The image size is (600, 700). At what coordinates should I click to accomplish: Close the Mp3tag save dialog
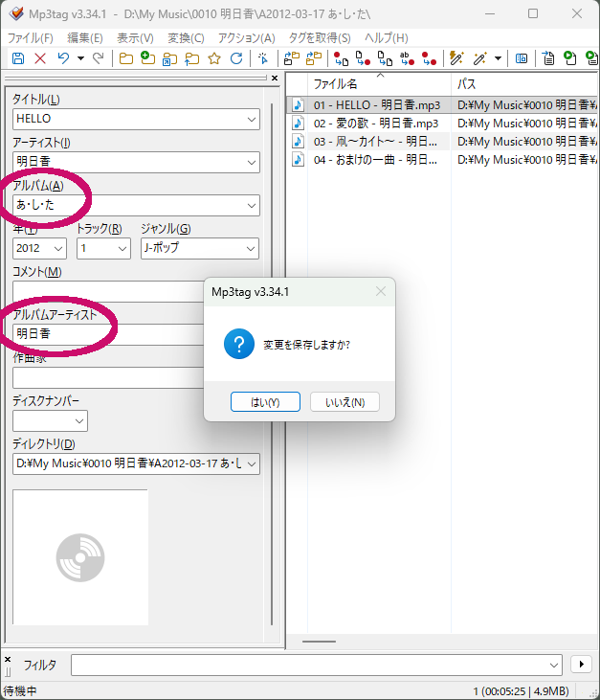click(381, 291)
